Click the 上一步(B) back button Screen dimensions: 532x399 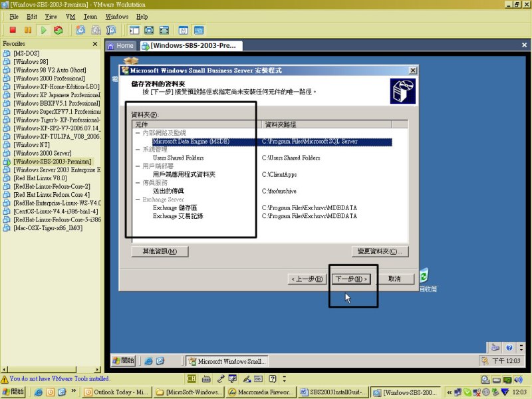coord(307,279)
